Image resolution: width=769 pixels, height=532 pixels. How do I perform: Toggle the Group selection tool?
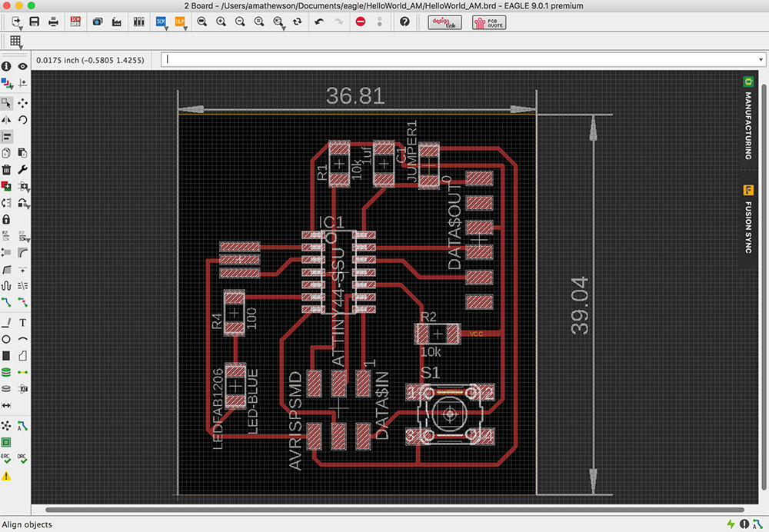pos(6,102)
